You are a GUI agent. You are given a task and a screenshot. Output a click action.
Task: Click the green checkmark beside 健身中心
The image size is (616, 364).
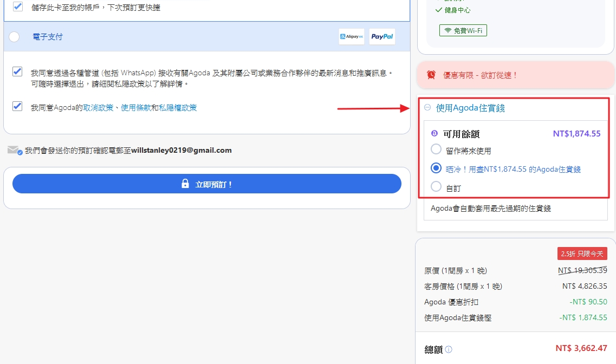(x=438, y=10)
